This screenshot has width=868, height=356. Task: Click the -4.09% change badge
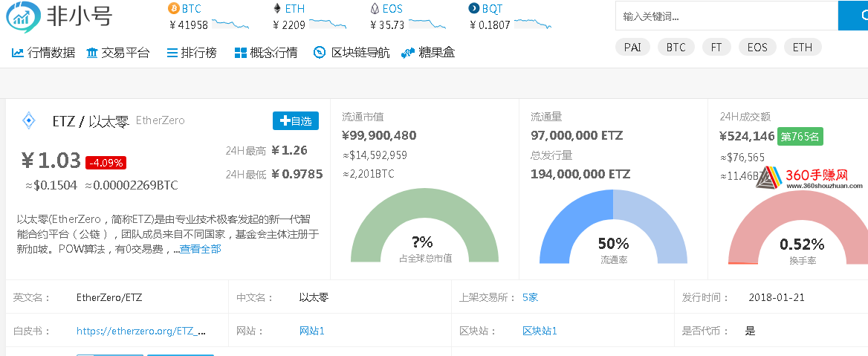(106, 163)
